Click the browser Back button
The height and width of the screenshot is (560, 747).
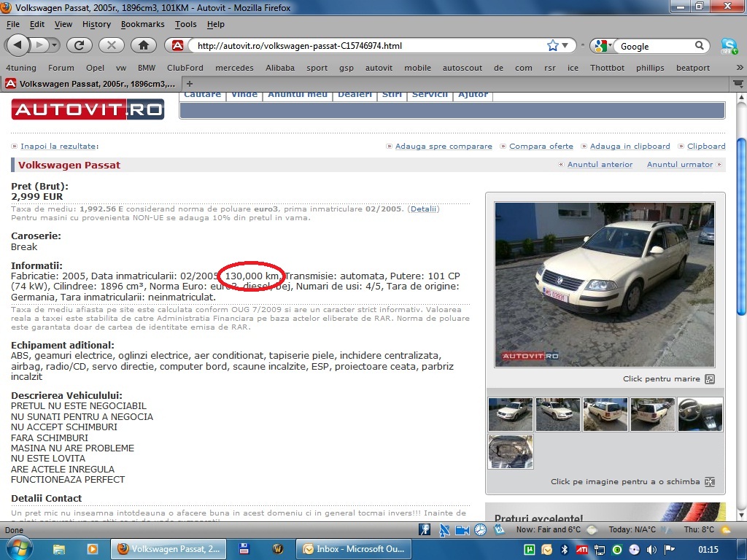pyautogui.click(x=18, y=45)
